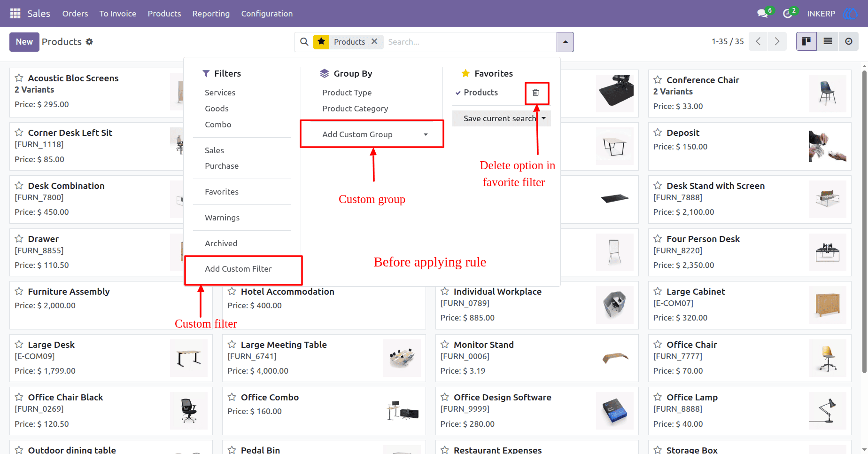Apply the Services filter
The image size is (868, 454).
coord(220,93)
